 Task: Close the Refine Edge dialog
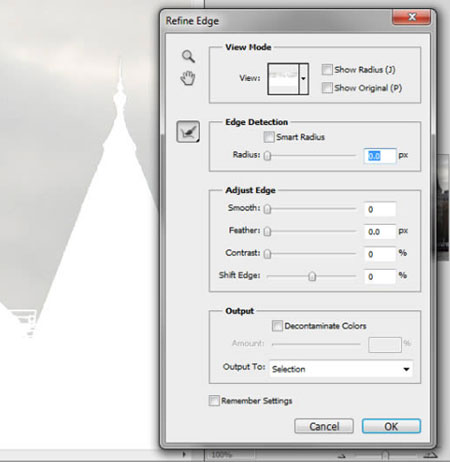(x=412, y=17)
